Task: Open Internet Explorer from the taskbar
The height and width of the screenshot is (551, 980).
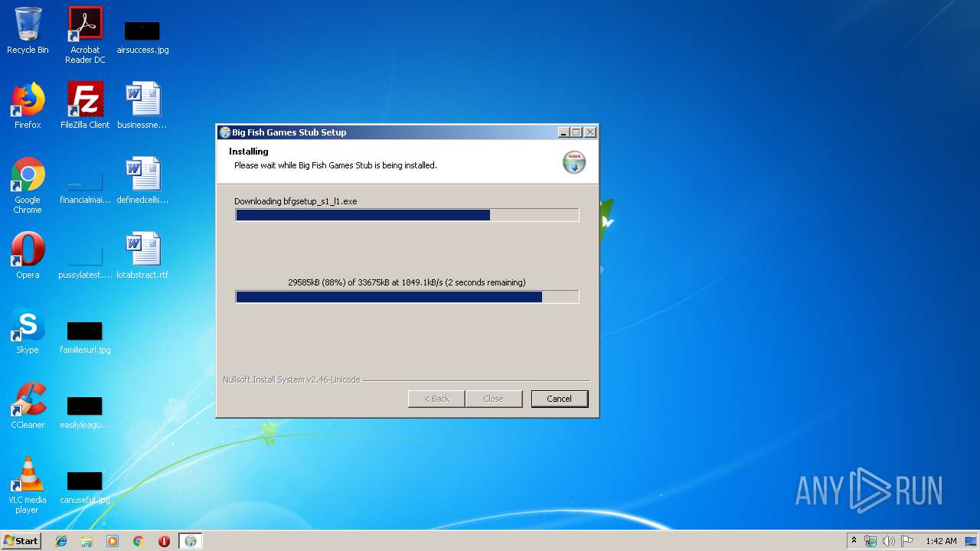Action: [61, 541]
